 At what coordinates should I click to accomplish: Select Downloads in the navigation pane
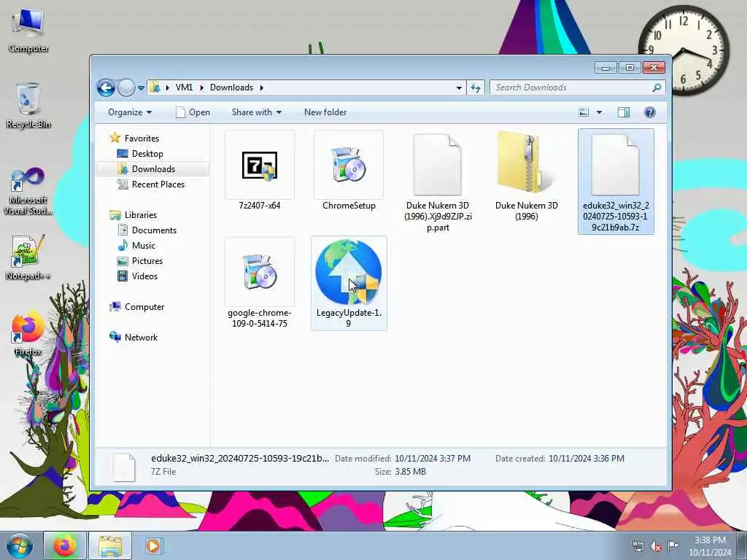153,169
